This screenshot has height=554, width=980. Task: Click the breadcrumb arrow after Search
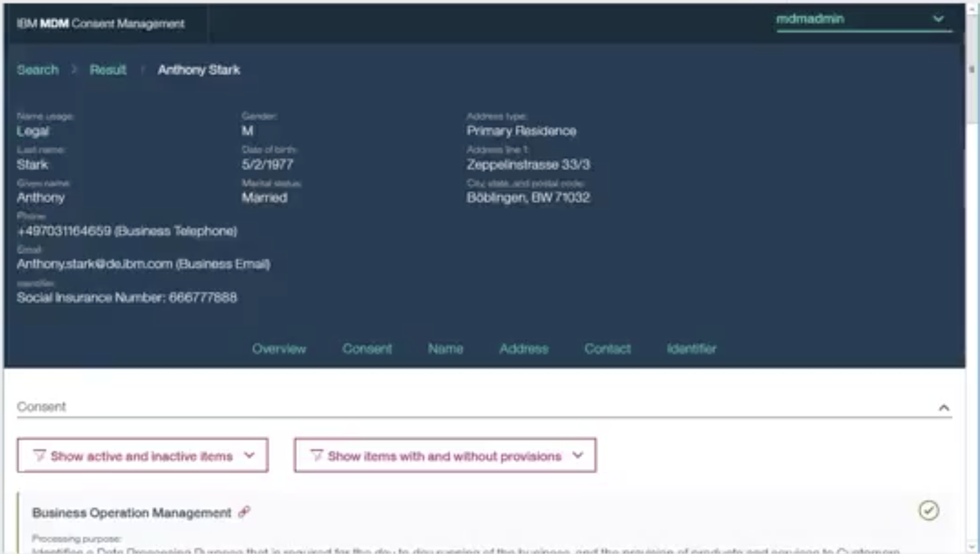pyautogui.click(x=74, y=70)
